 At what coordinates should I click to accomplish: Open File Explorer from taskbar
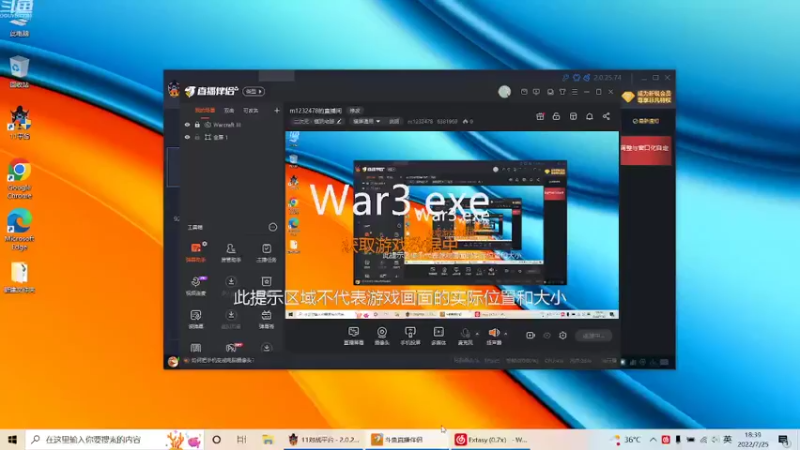[267, 439]
